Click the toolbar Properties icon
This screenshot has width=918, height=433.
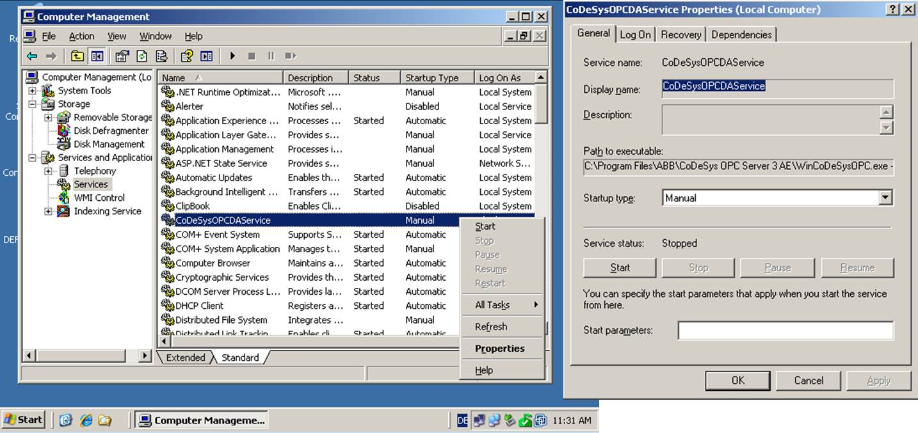point(122,56)
